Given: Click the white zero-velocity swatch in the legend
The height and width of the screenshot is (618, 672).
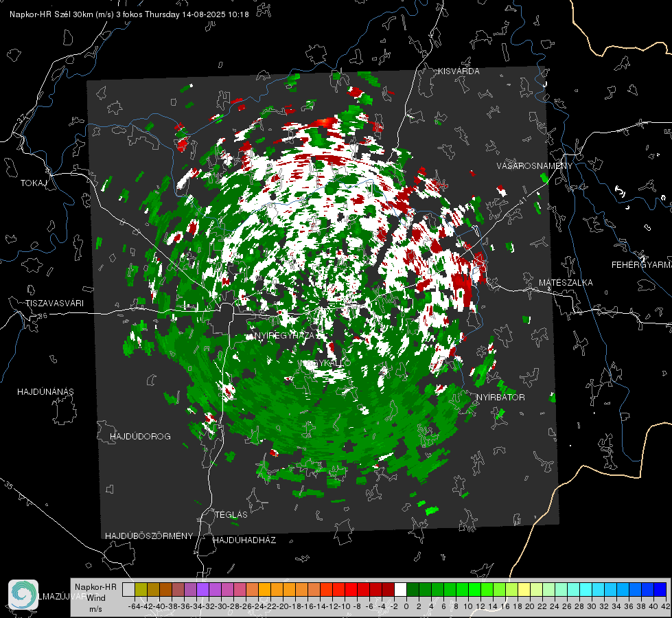Looking at the screenshot, I should [400, 589].
